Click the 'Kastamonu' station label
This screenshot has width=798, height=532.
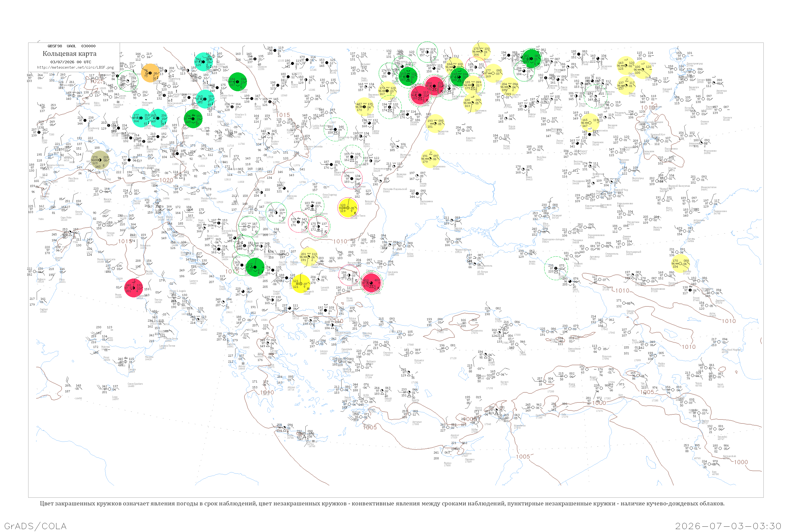[477, 330]
